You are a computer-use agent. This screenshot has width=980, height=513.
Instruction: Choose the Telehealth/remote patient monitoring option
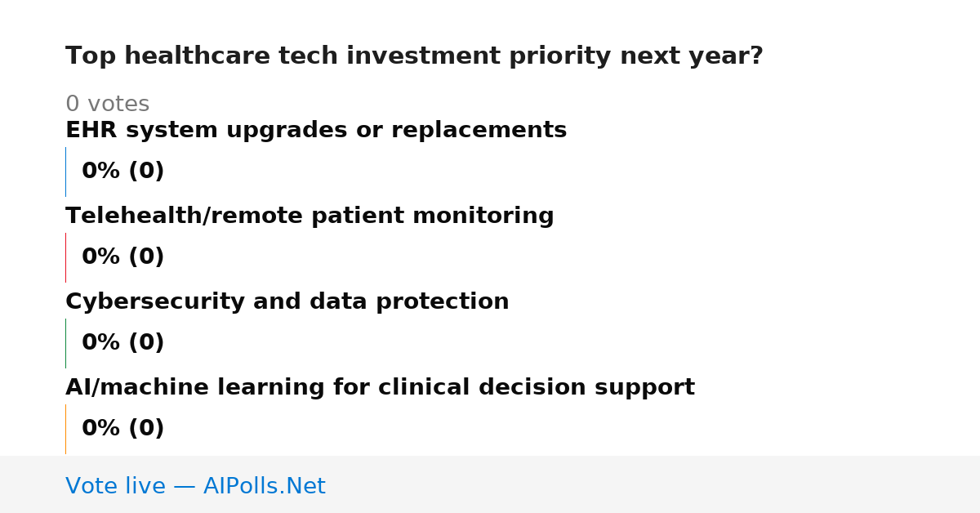click(x=310, y=216)
